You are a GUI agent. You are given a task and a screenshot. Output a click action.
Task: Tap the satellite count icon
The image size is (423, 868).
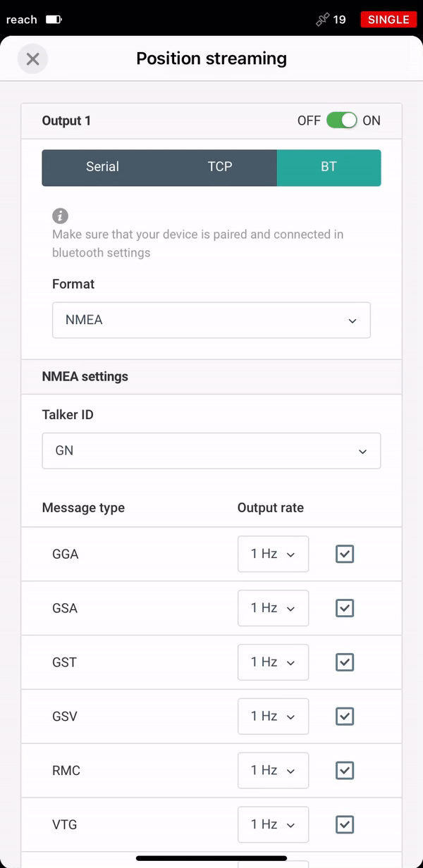click(x=323, y=20)
